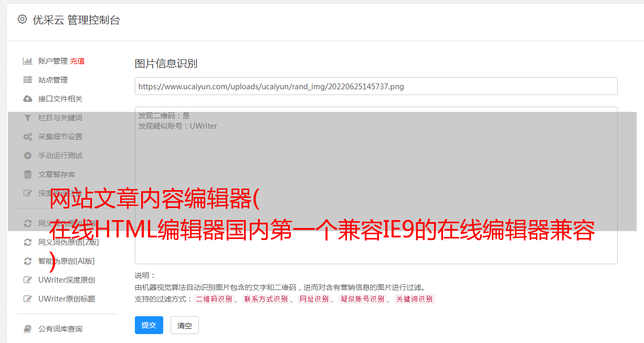Click the 网址识别 tag
Screen dimensions: 644x343
coord(314,299)
